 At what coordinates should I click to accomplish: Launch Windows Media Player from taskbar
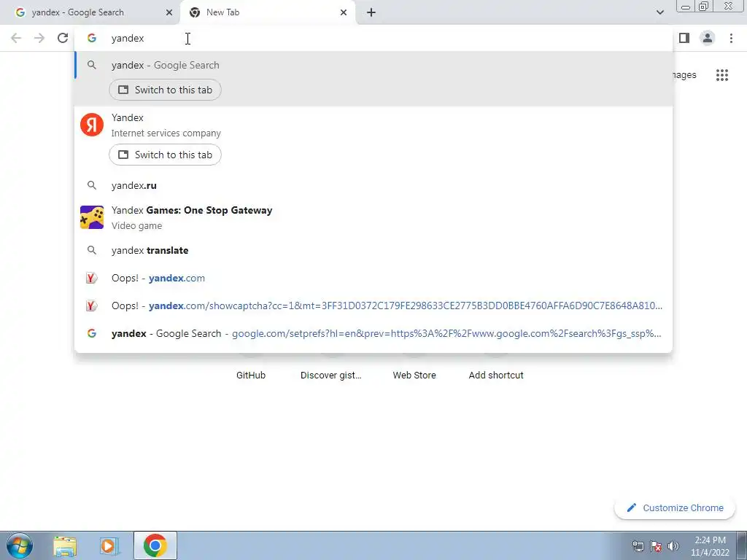tap(109, 545)
